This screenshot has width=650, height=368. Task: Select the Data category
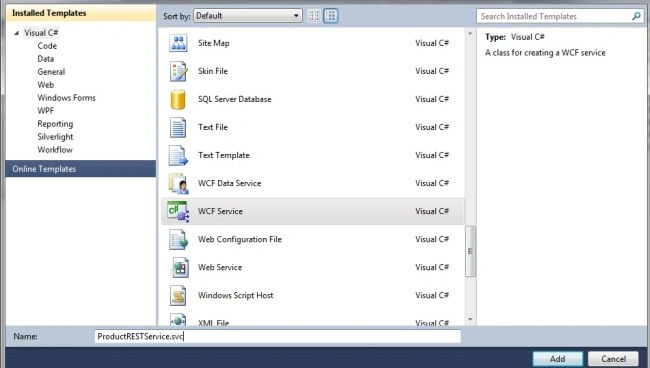[46, 59]
